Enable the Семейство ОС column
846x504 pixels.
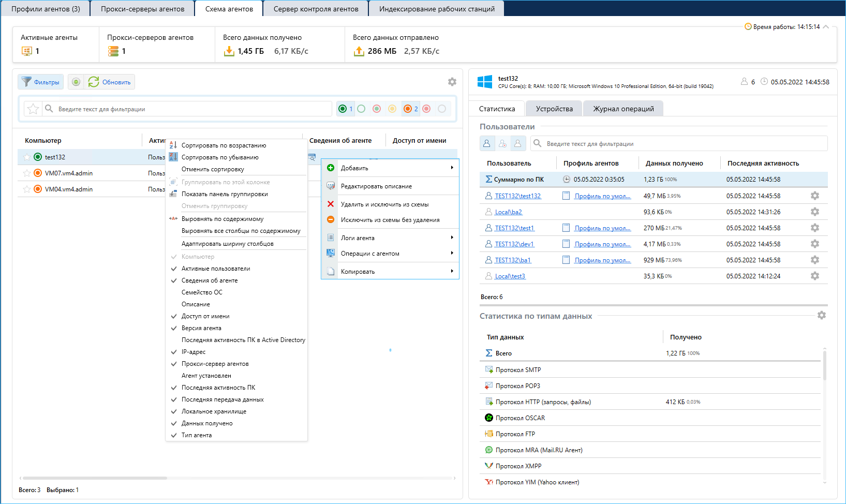tap(236, 292)
